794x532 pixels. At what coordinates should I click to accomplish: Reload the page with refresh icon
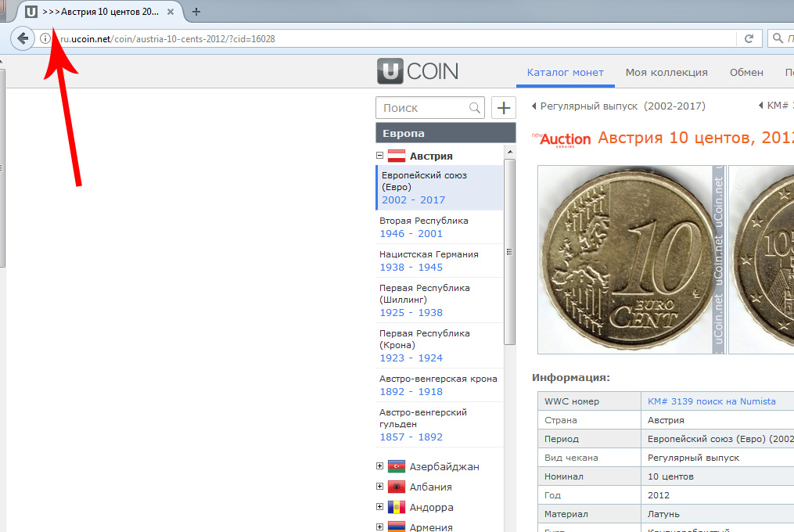[x=749, y=38]
